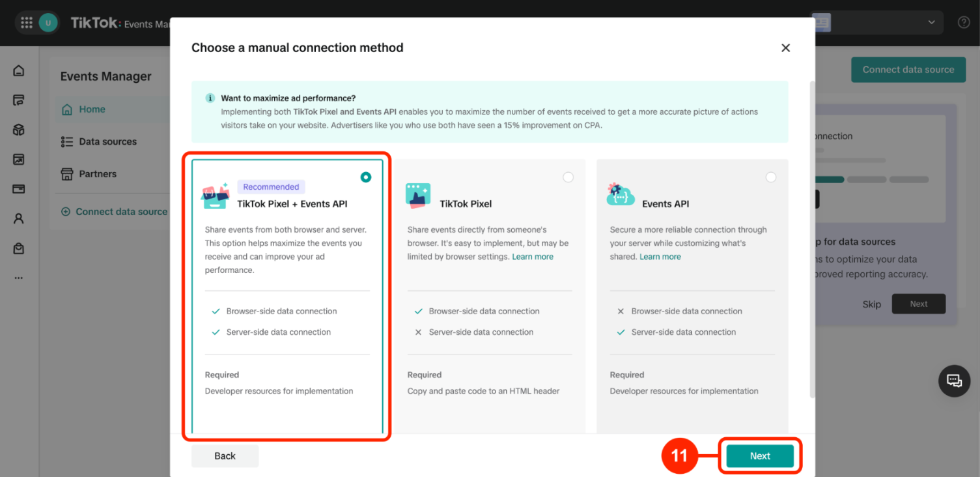980x477 pixels.
Task: Click the stacked cubes icon in the left rail
Action: click(19, 130)
